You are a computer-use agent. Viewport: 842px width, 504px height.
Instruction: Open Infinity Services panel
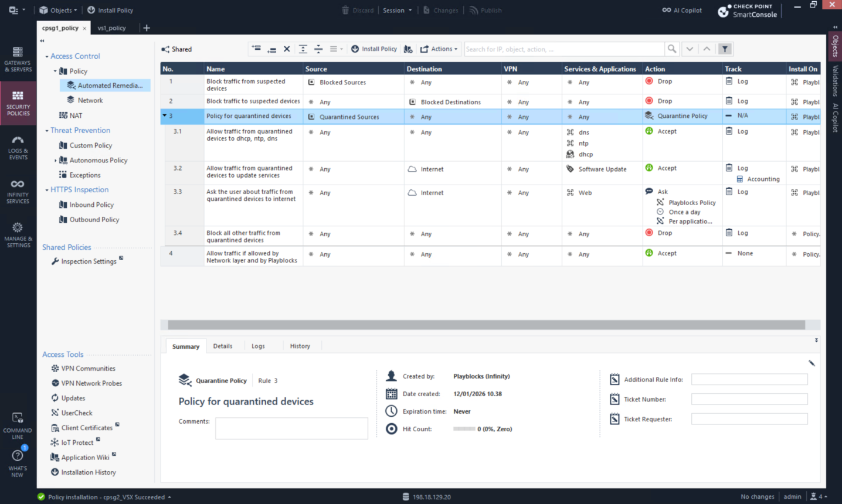coord(18,192)
